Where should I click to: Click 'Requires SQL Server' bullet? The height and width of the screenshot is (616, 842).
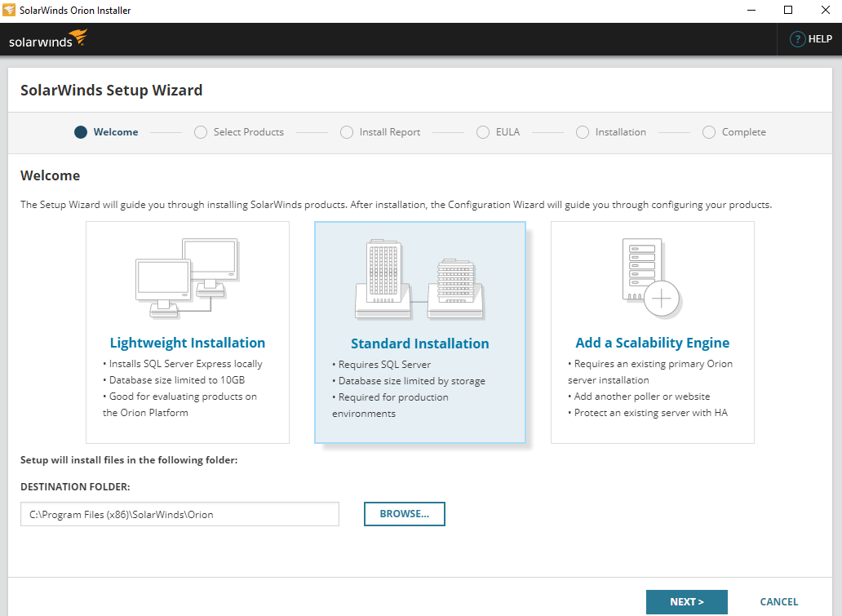381,365
